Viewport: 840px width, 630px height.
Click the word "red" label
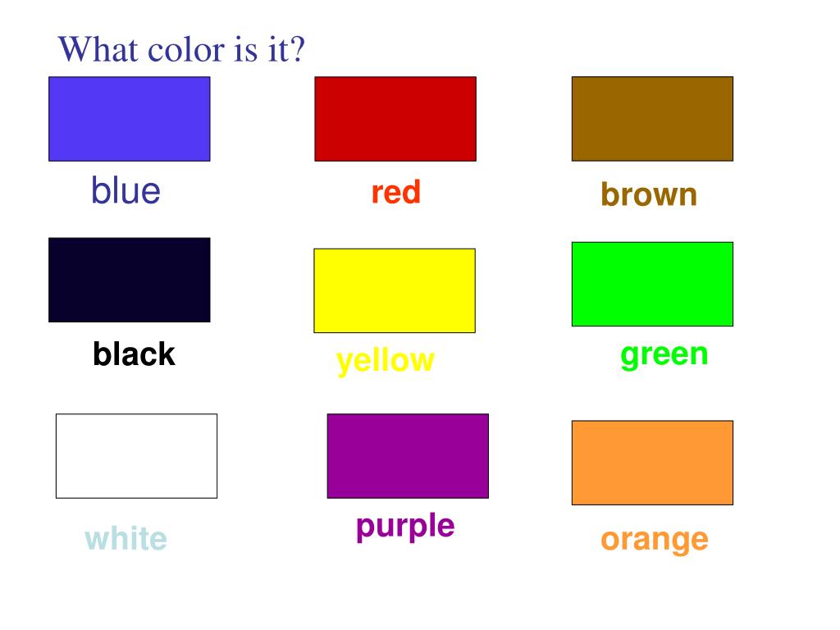tap(396, 192)
